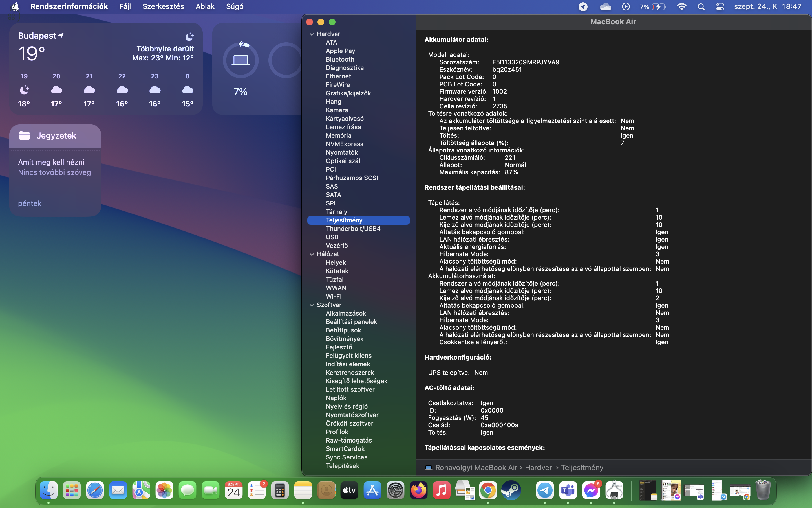812x508 pixels.
Task: Open the App Store in dock
Action: (372, 491)
